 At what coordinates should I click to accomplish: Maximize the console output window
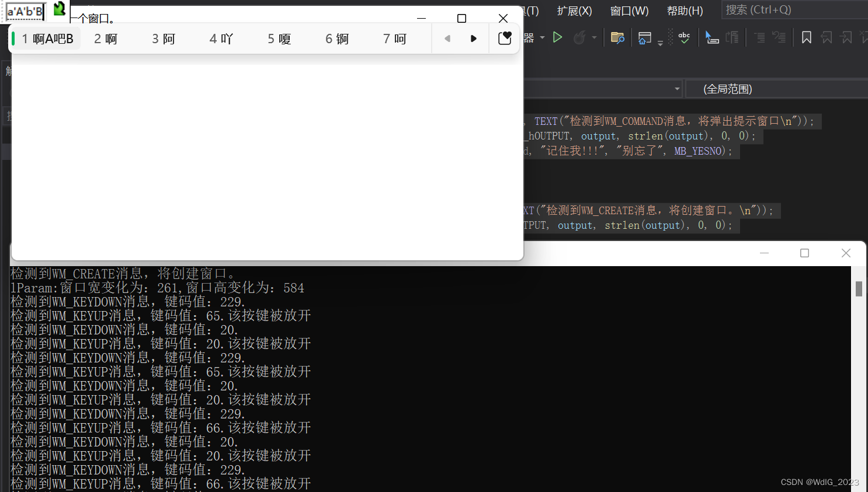pyautogui.click(x=804, y=253)
